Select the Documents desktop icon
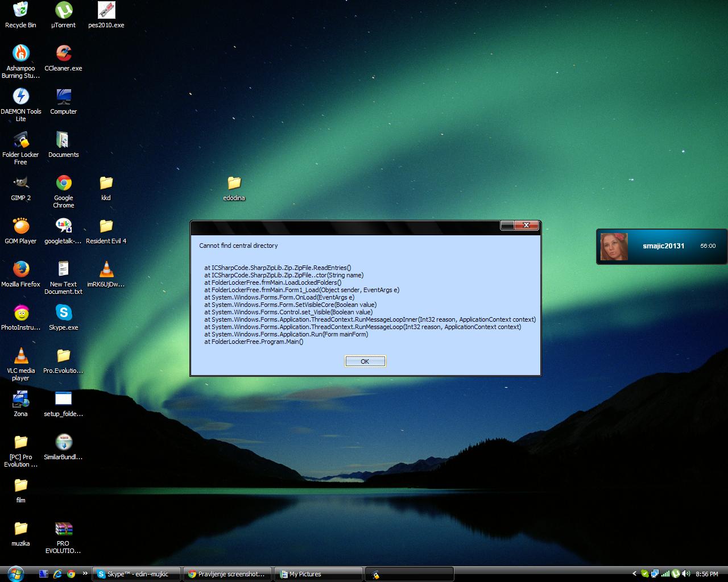Viewport: 728px width, 582px height. [64, 145]
